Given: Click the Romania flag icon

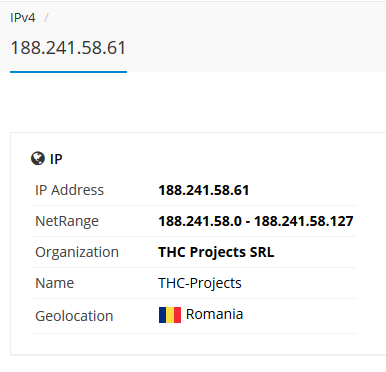Looking at the screenshot, I should 170,315.
